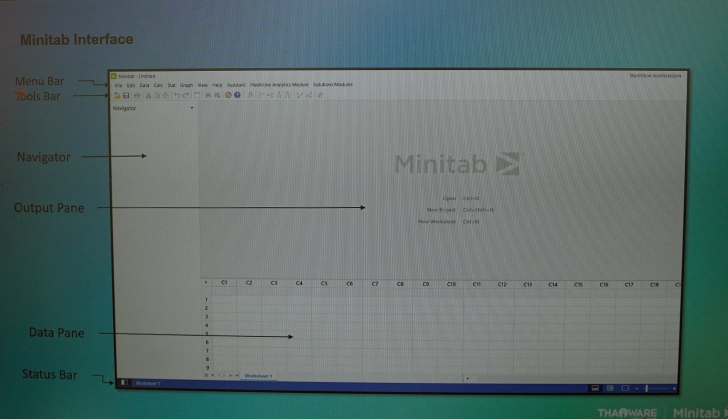Image resolution: width=728 pixels, height=419 pixels.
Task: Open the Help menu
Action: coord(217,85)
